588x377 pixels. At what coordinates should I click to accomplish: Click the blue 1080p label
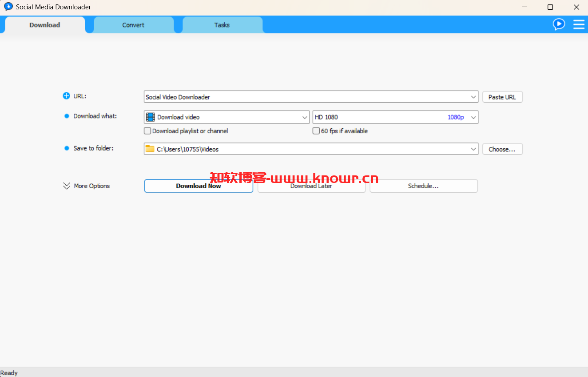(x=456, y=117)
